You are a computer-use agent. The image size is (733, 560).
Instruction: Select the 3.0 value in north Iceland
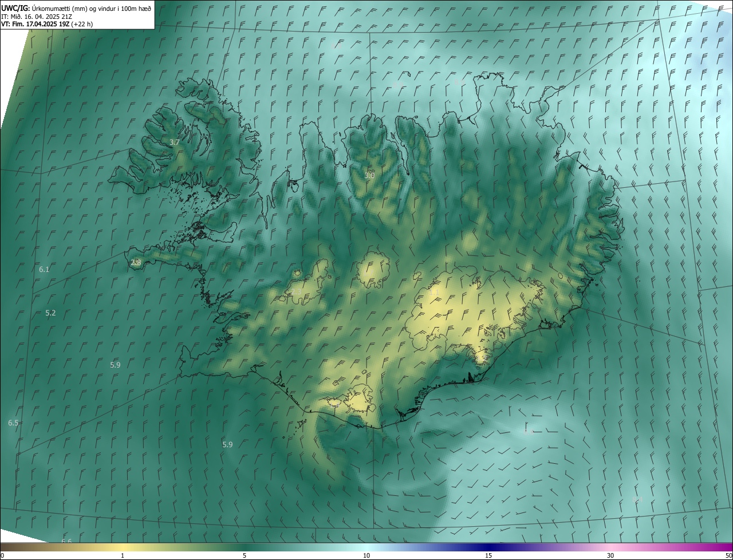coord(369,175)
